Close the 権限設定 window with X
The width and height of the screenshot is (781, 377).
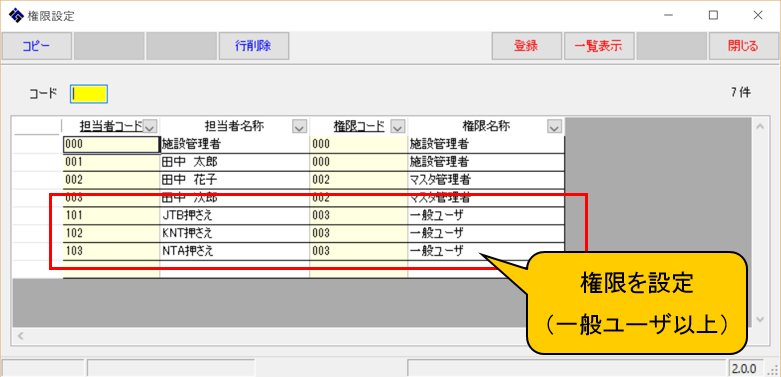tap(758, 15)
